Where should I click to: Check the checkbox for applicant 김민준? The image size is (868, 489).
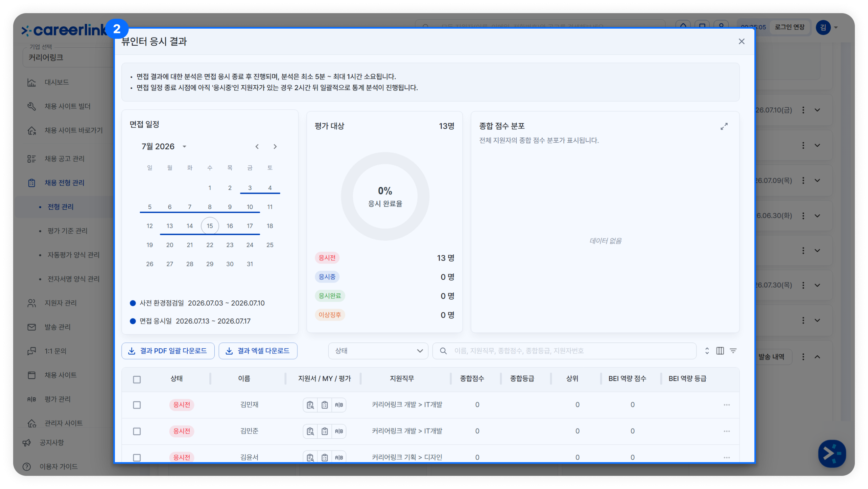tap(137, 431)
